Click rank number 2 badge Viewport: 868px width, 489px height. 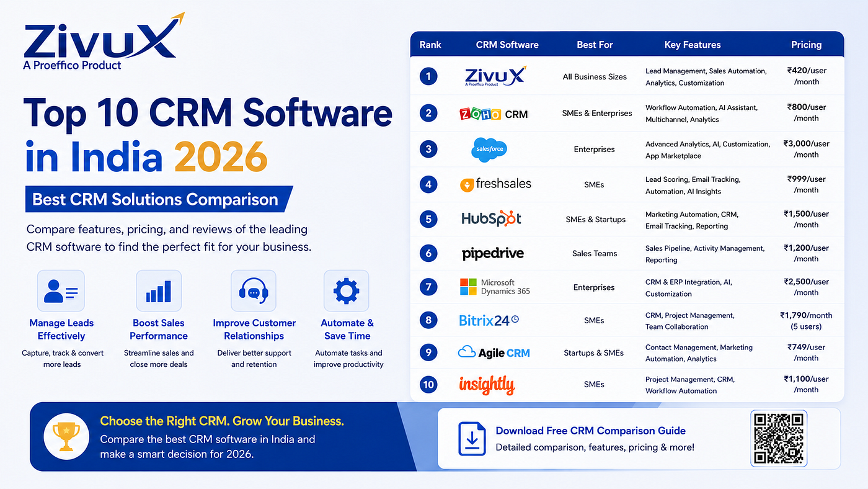[428, 113]
